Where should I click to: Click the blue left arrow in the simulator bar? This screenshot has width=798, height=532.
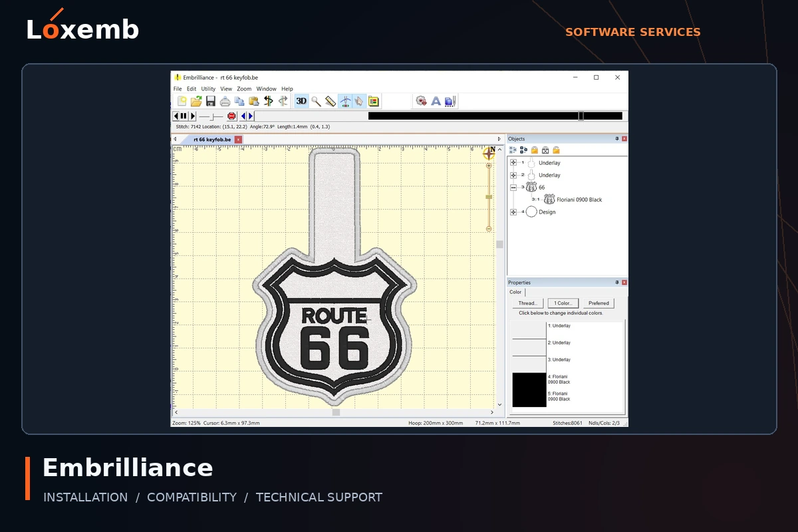tap(243, 116)
